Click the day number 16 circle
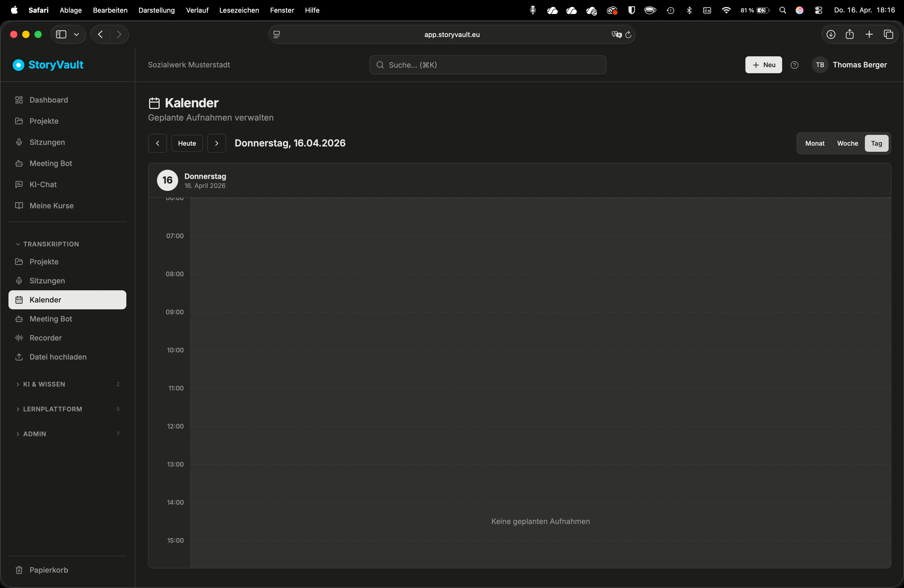 [168, 180]
